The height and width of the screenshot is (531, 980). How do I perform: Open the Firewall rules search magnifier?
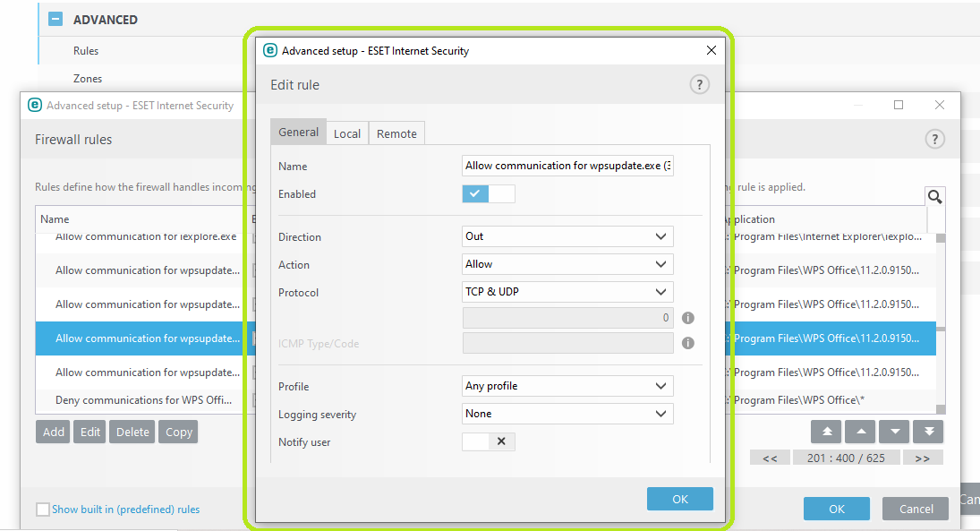point(935,196)
